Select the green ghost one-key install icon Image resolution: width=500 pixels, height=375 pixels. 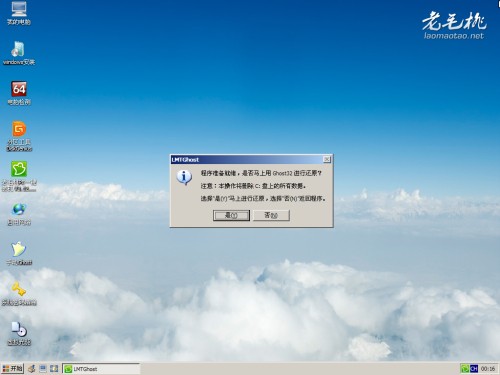pyautogui.click(x=19, y=176)
